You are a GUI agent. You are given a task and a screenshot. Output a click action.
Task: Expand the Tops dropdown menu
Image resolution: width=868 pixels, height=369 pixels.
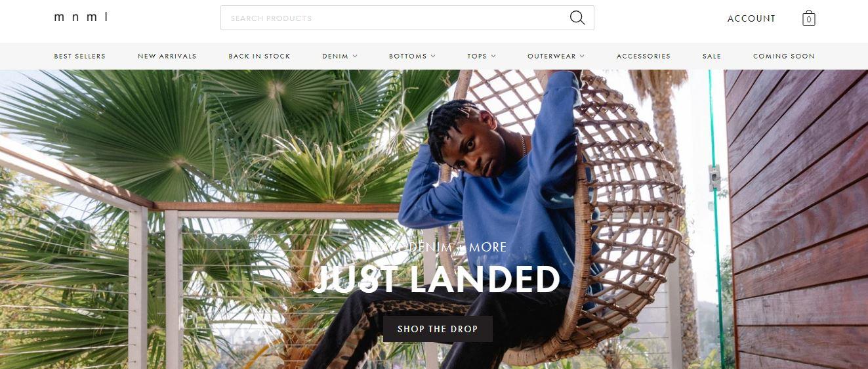coord(482,56)
